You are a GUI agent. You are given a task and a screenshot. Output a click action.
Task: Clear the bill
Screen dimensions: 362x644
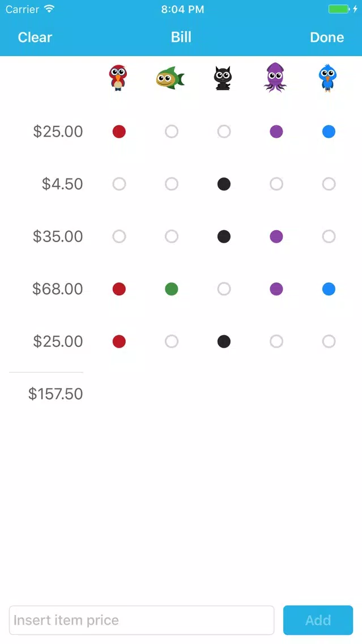click(x=35, y=37)
